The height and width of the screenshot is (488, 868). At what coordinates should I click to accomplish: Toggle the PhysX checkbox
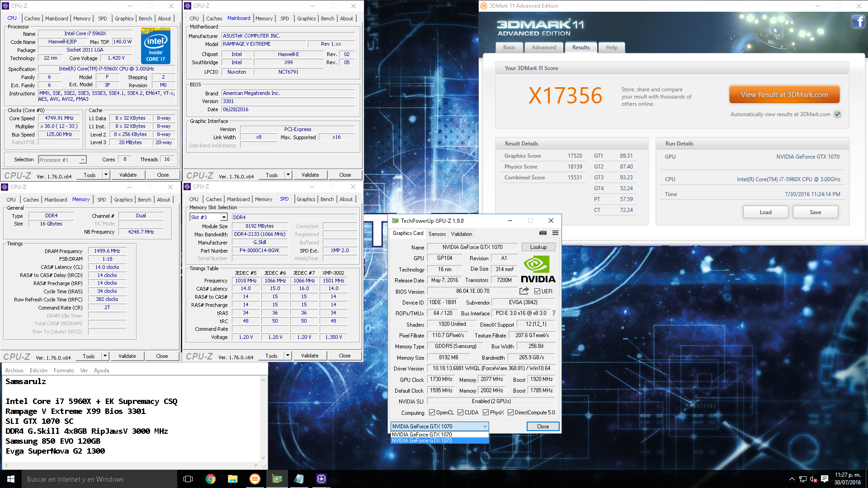486,413
